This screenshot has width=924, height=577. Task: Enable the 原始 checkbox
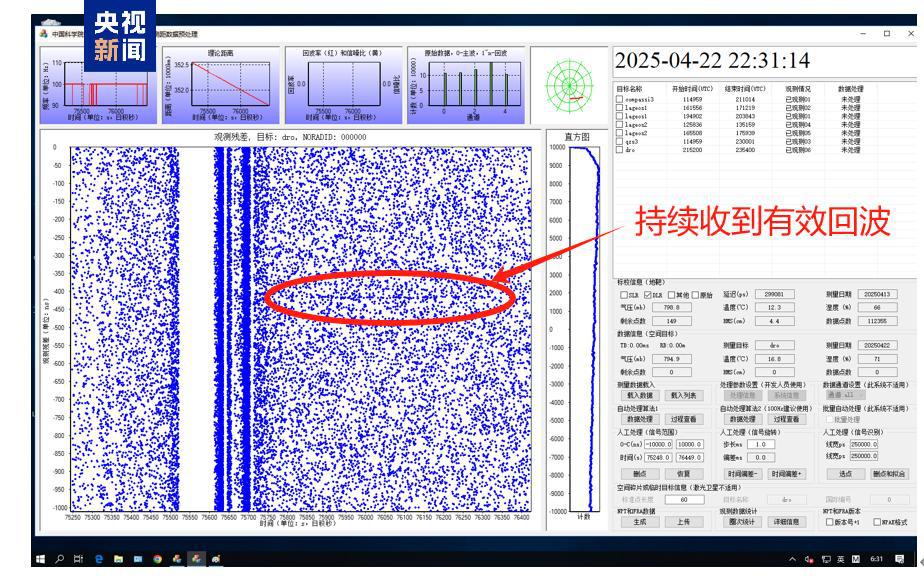695,295
